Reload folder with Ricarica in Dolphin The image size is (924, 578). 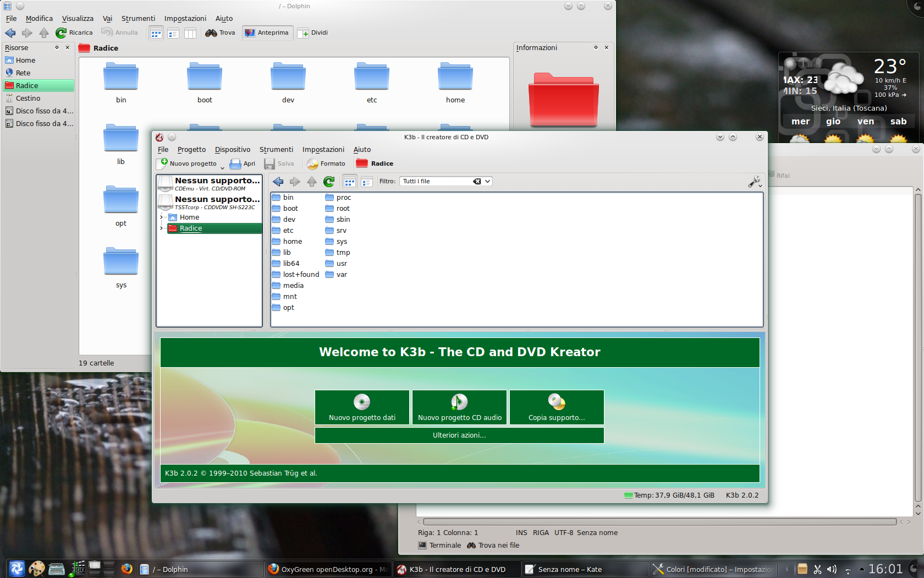pos(74,33)
